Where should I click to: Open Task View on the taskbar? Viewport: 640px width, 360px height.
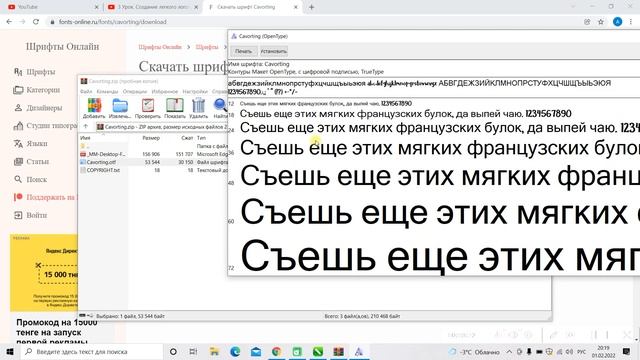click(x=193, y=351)
